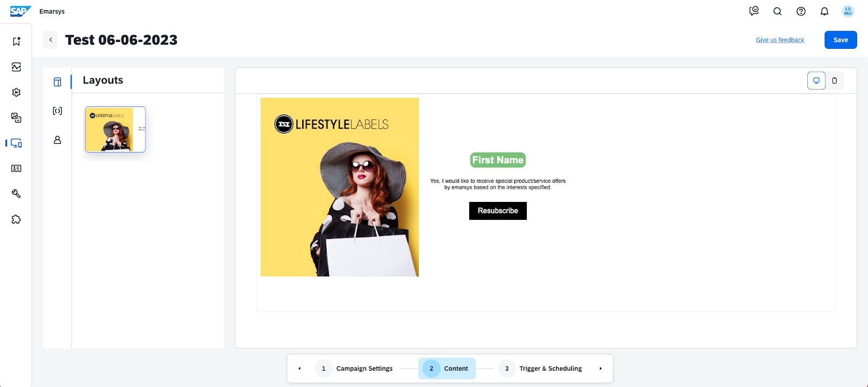Select the First Name token

click(498, 160)
